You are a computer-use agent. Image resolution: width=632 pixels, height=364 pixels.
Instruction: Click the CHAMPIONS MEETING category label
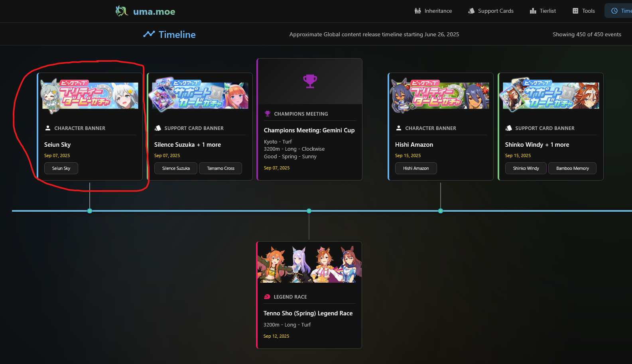click(301, 114)
